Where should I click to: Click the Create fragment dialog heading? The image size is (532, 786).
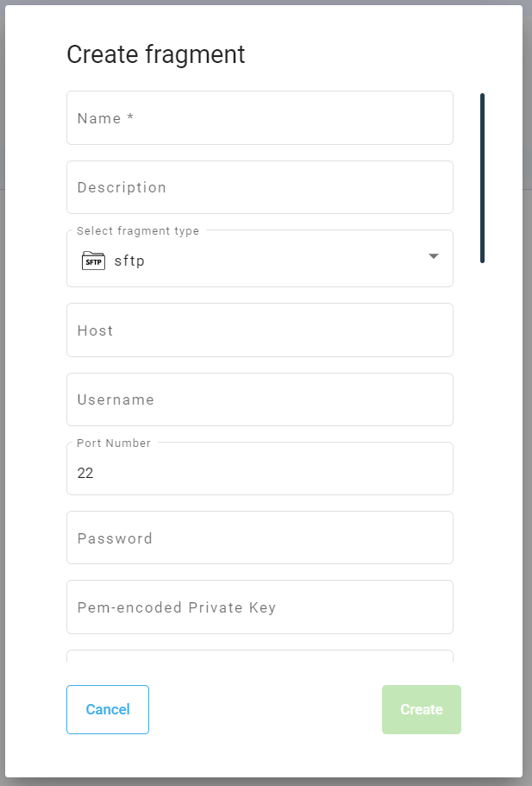[156, 54]
